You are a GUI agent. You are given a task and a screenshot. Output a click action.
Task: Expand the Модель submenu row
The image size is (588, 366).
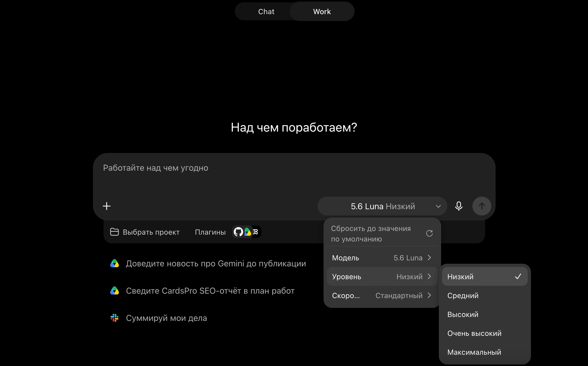coord(382,258)
